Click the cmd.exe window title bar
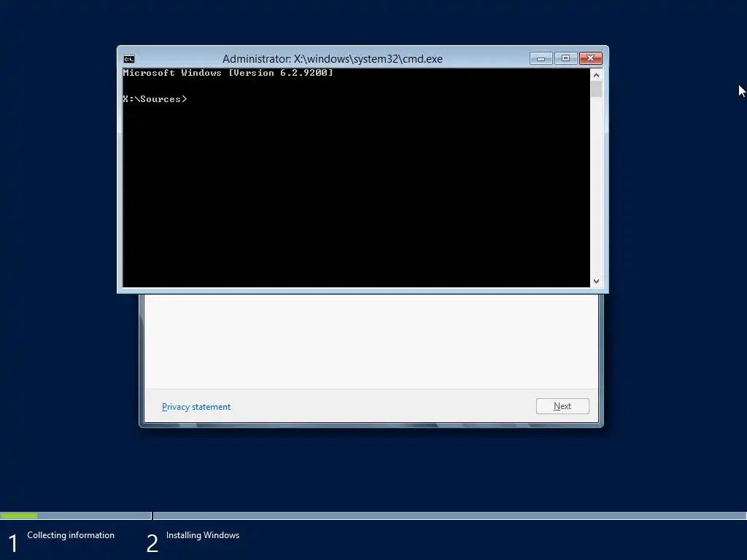Image resolution: width=747 pixels, height=560 pixels. (x=332, y=58)
